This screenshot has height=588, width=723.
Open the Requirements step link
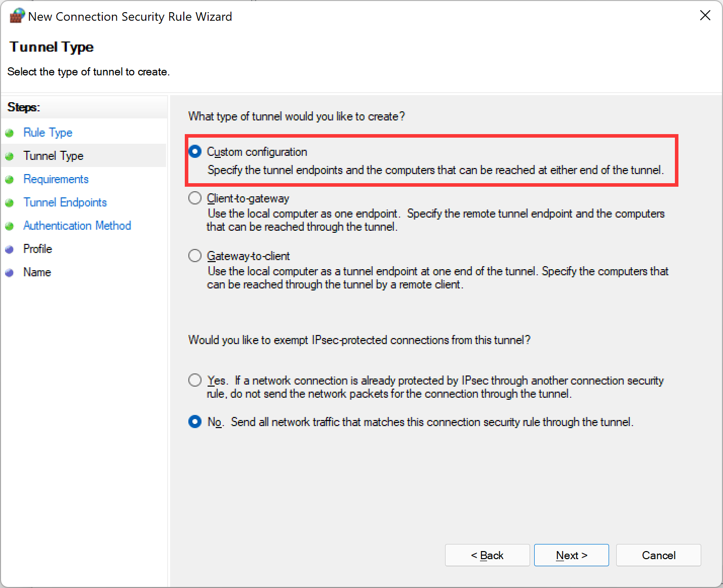click(56, 179)
